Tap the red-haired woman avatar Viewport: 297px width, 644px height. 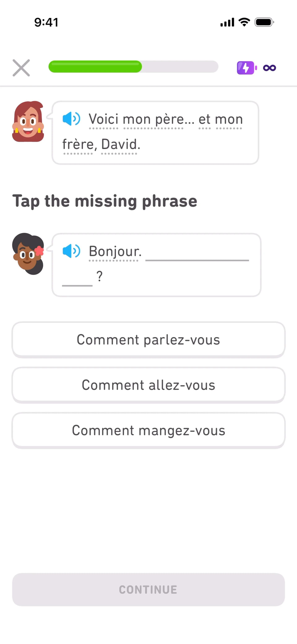pyautogui.click(x=28, y=122)
